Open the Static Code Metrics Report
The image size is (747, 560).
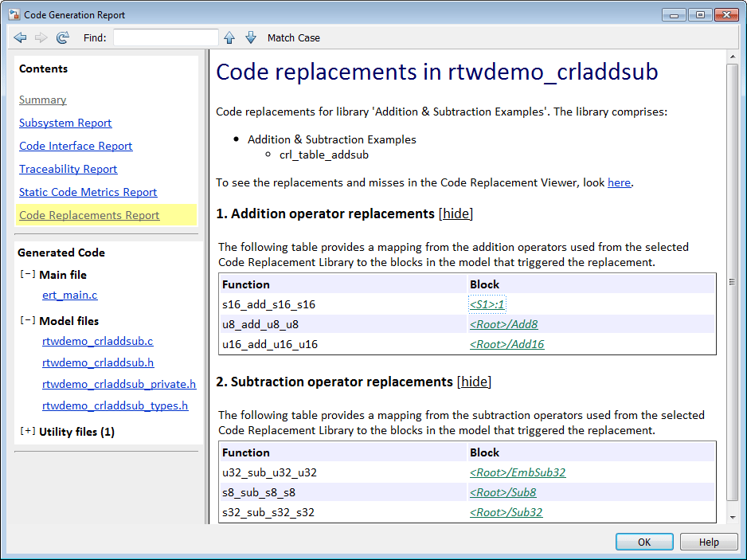(x=88, y=192)
